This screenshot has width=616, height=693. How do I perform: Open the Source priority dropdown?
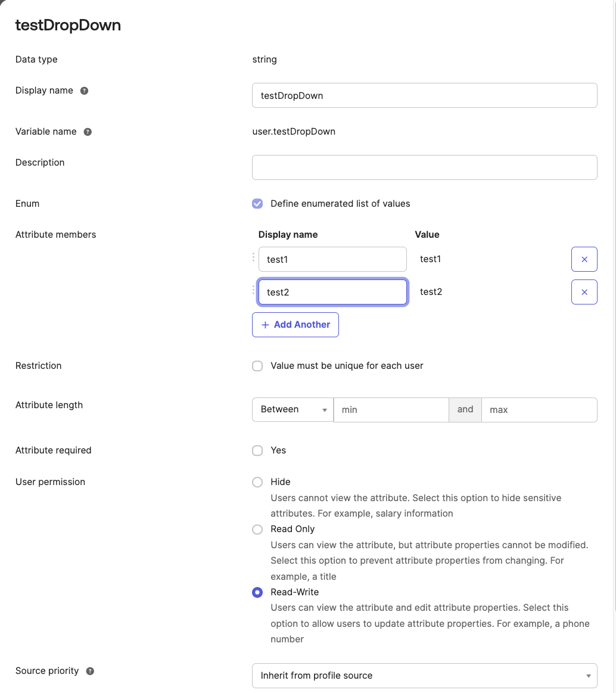click(424, 676)
